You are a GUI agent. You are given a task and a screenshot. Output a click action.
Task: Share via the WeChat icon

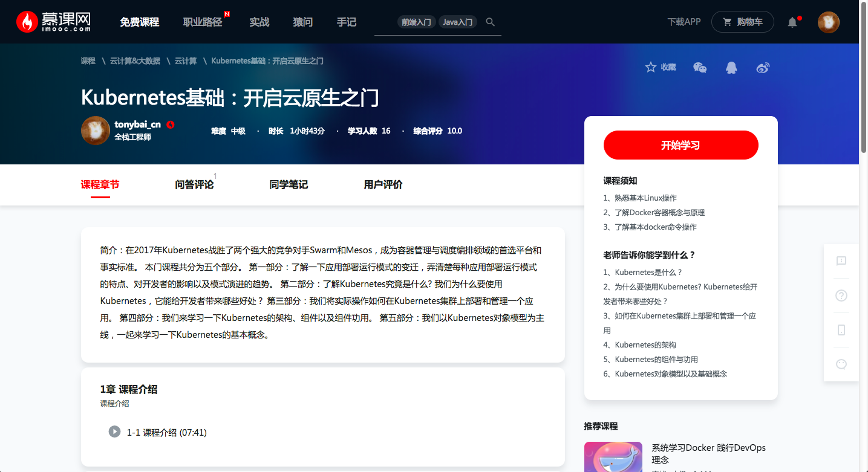(700, 67)
